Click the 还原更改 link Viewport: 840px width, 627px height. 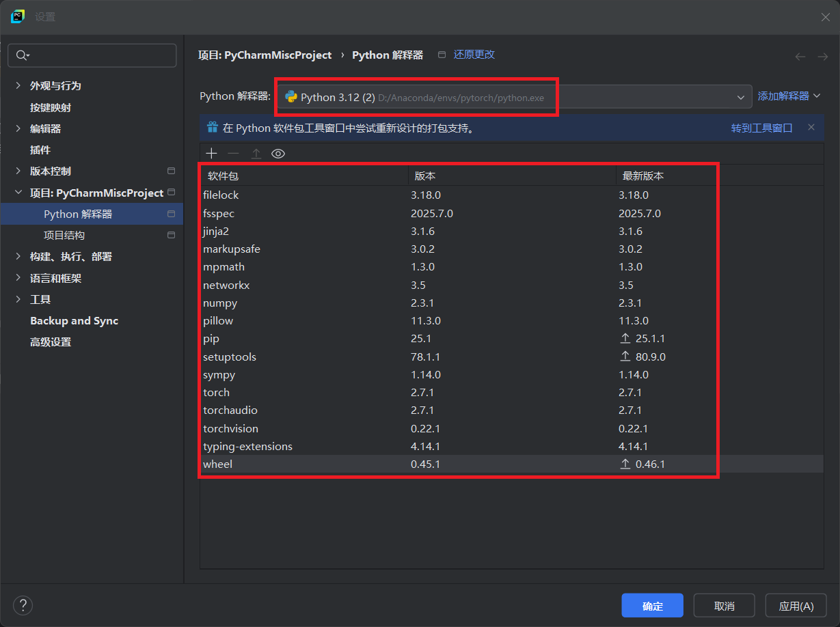(474, 55)
